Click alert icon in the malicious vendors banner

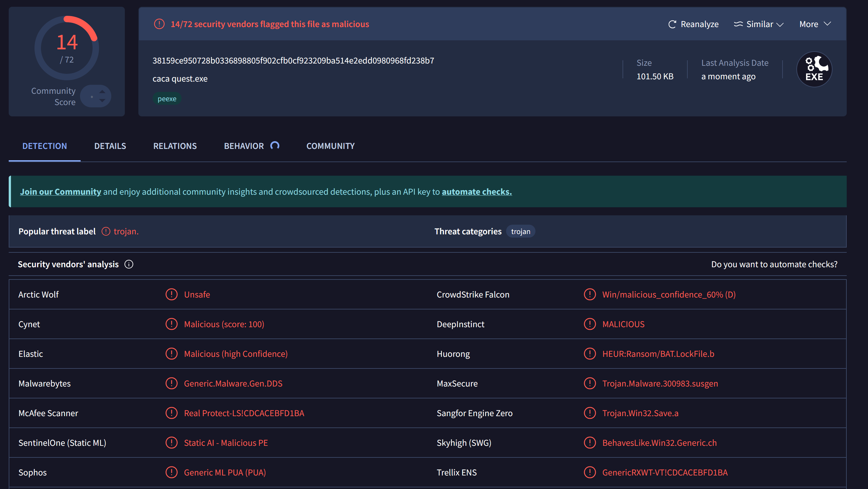tap(159, 24)
